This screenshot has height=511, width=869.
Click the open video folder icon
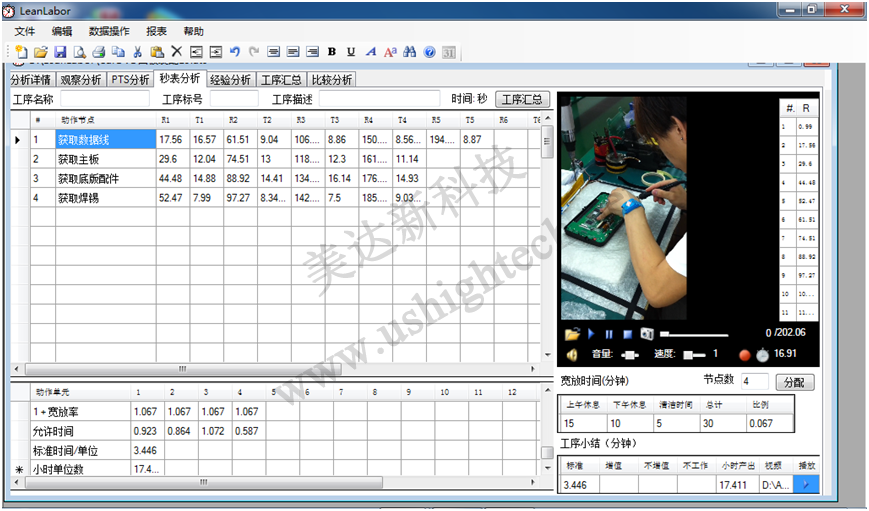[x=572, y=334]
